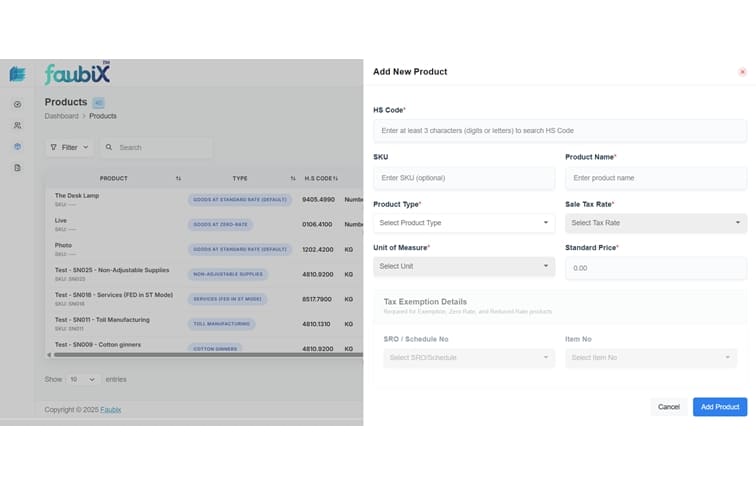Sort by Product column sort icon
Screen dimensions: 756x486
click(x=178, y=178)
